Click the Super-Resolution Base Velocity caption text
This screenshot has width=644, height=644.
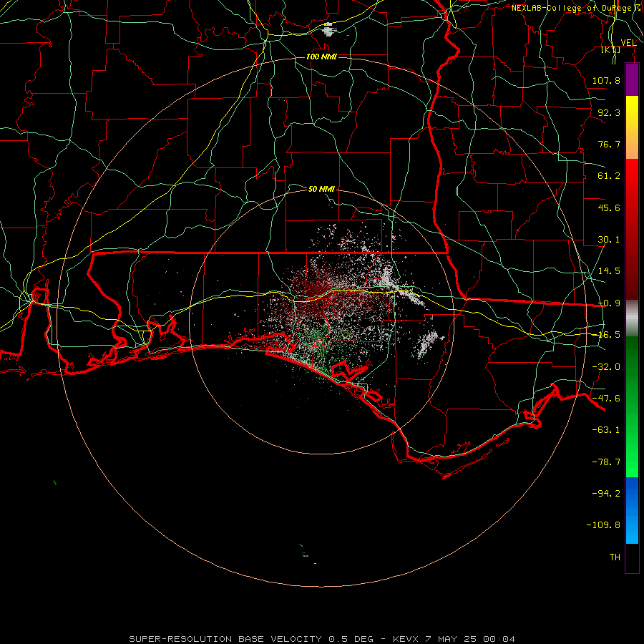[322, 639]
